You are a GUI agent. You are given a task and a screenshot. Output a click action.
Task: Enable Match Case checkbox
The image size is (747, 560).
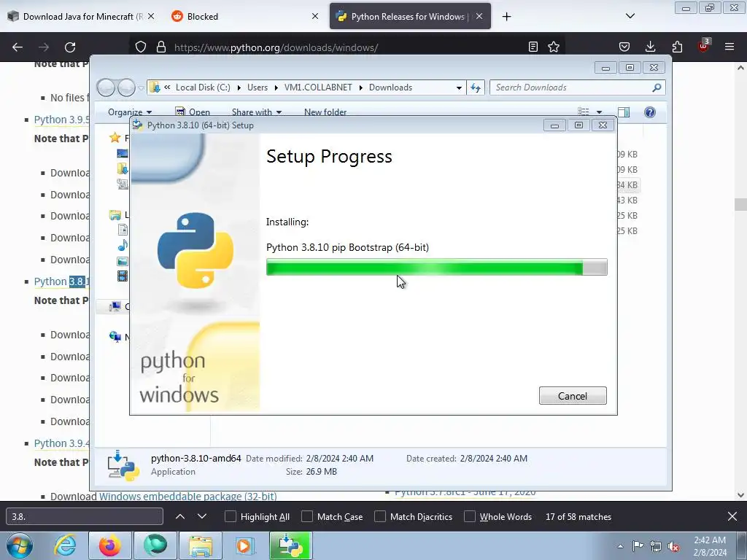(307, 517)
